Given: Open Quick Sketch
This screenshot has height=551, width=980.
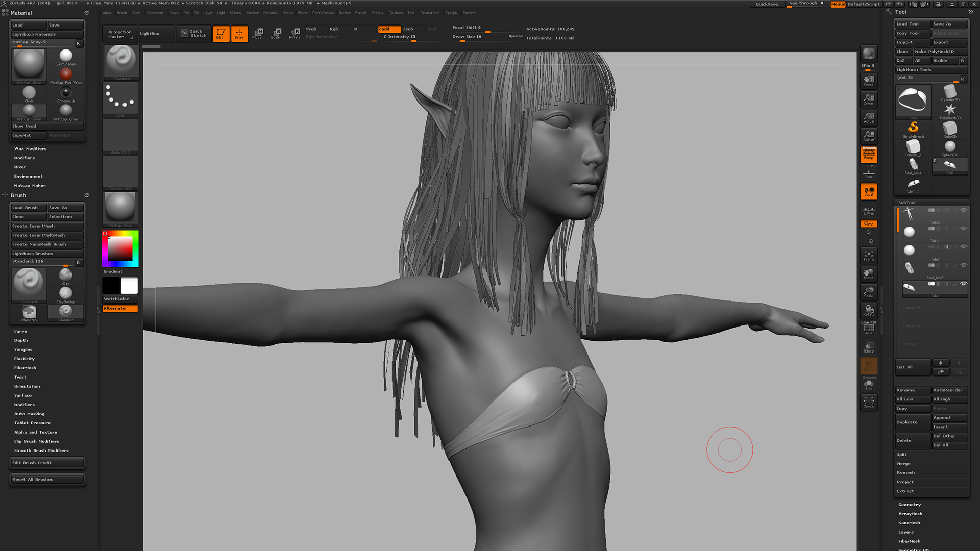Looking at the screenshot, I should click(x=193, y=34).
